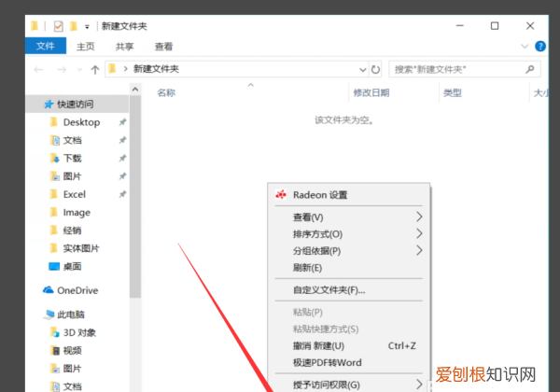Select 快速访问 in navigation pane
The image size is (560, 392).
coord(77,104)
